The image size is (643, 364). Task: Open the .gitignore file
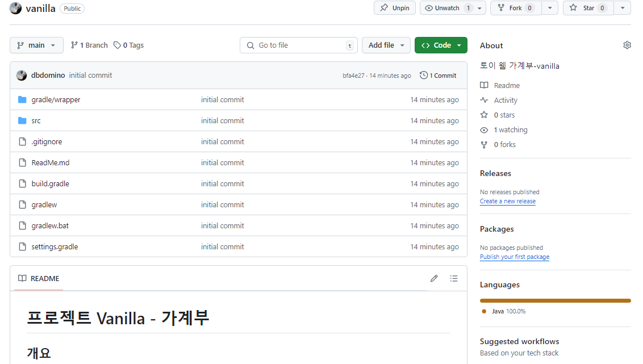[x=47, y=142]
